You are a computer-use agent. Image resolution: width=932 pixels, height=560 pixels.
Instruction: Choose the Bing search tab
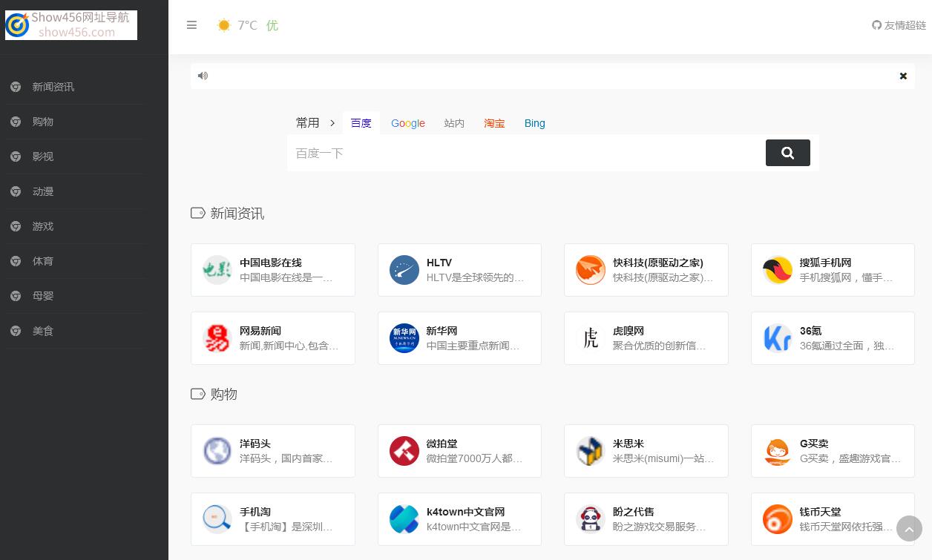point(534,123)
